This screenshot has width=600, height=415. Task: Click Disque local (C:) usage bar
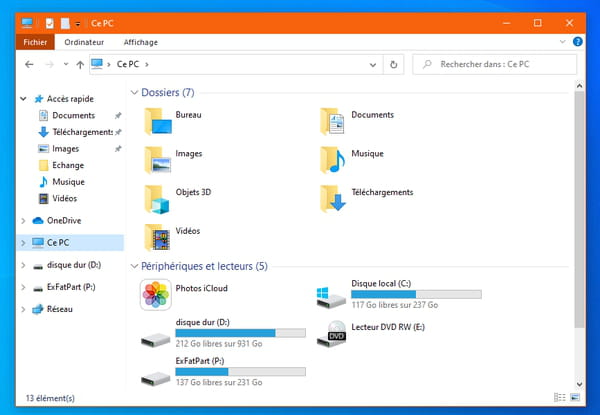click(x=416, y=294)
